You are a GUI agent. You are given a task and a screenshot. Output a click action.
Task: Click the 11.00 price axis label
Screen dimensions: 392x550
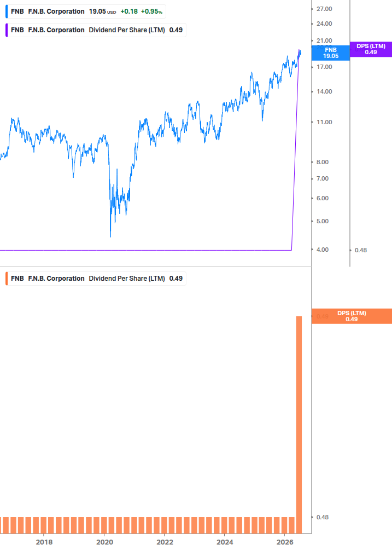pos(324,123)
